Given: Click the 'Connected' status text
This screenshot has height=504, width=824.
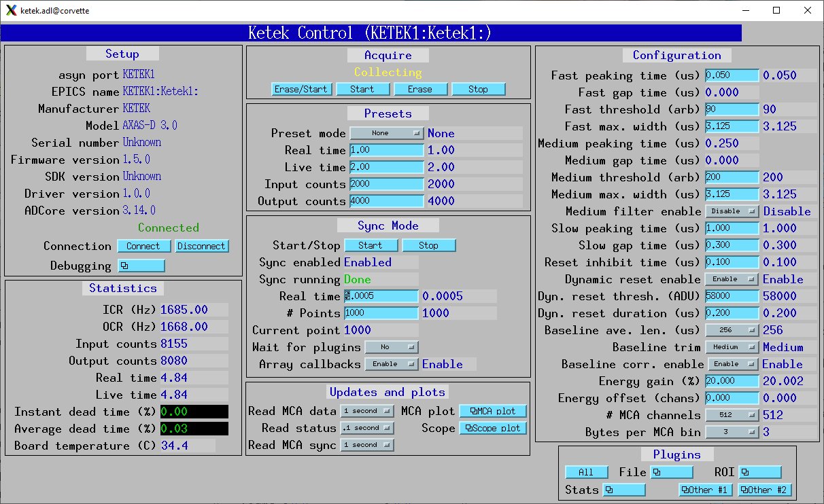Looking at the screenshot, I should 169,228.
